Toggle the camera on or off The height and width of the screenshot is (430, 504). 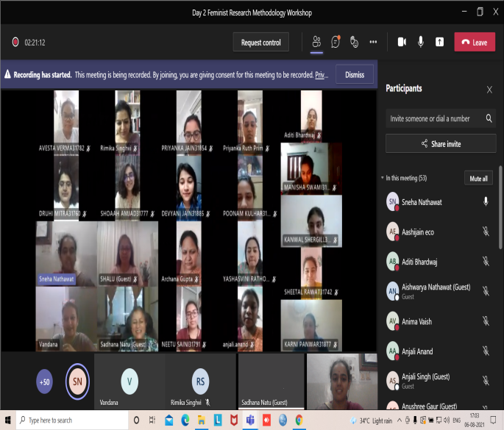[402, 42]
